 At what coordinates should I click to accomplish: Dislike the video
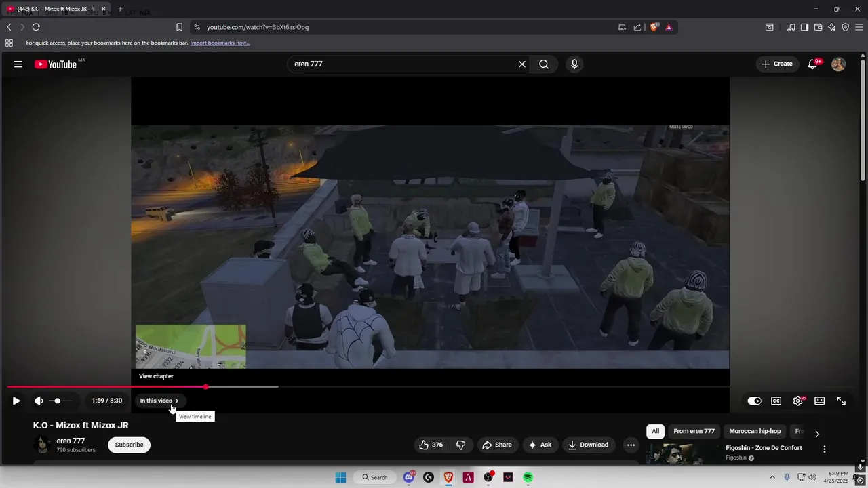[461, 445]
